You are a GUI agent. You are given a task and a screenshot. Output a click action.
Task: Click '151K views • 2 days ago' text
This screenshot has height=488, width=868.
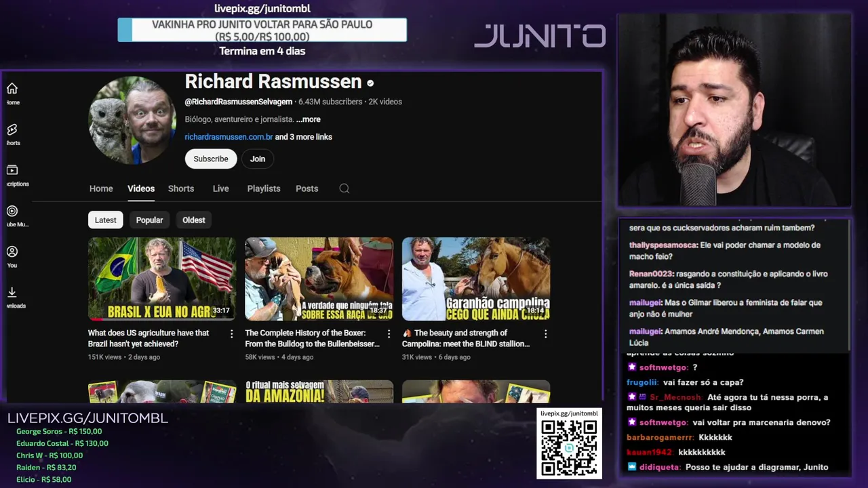(x=124, y=357)
